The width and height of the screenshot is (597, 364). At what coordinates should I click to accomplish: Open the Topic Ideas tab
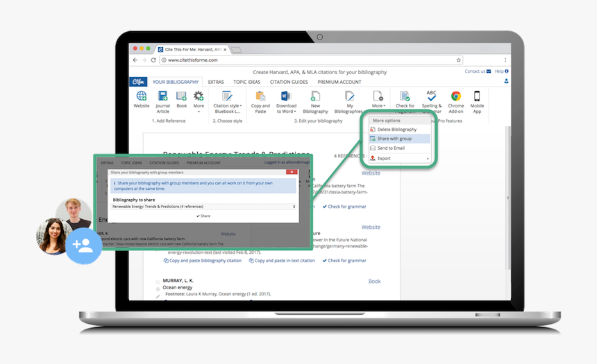click(246, 82)
